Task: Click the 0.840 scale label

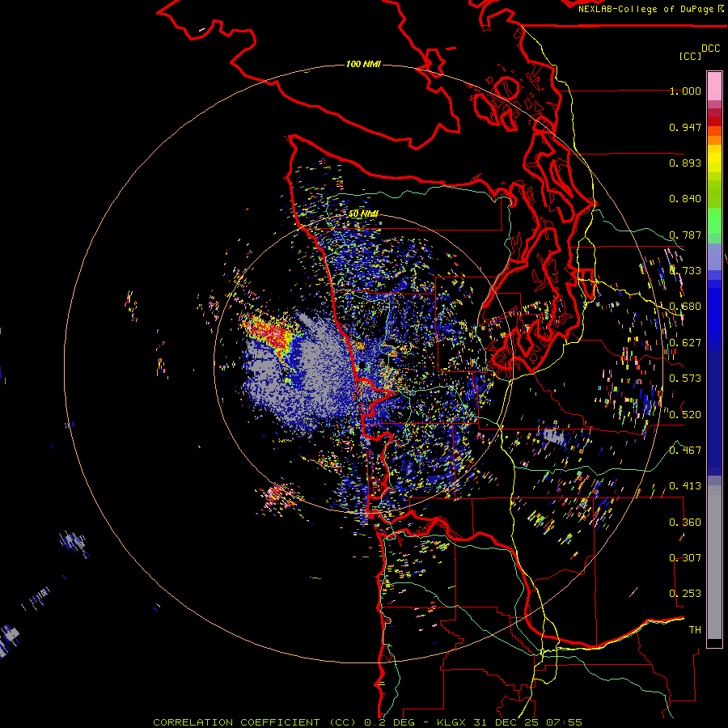Action: [x=685, y=199]
